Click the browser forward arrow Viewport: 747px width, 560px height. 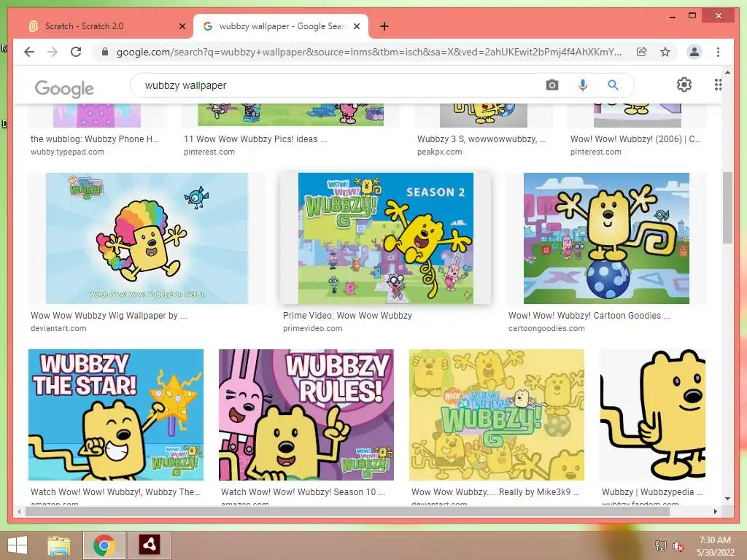(x=53, y=52)
